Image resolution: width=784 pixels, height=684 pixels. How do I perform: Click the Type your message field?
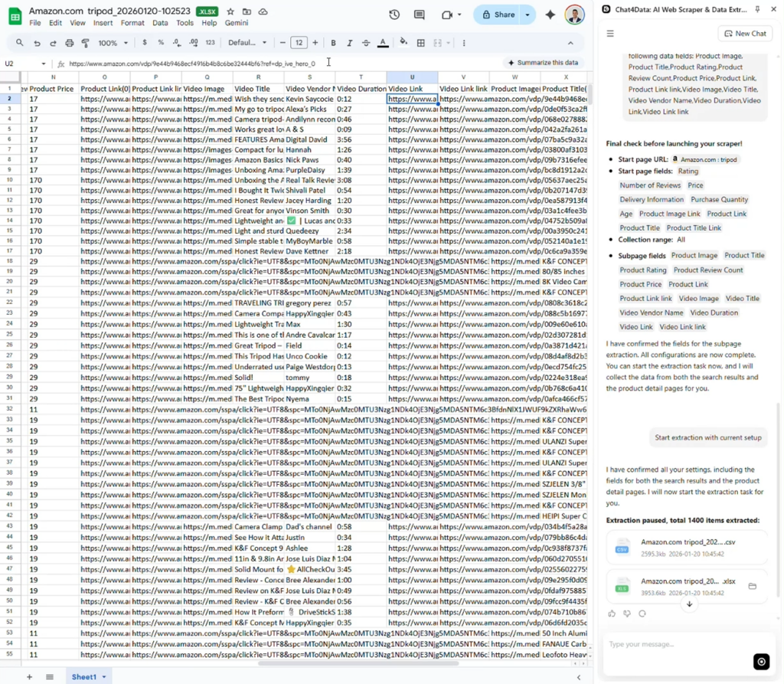coord(674,645)
